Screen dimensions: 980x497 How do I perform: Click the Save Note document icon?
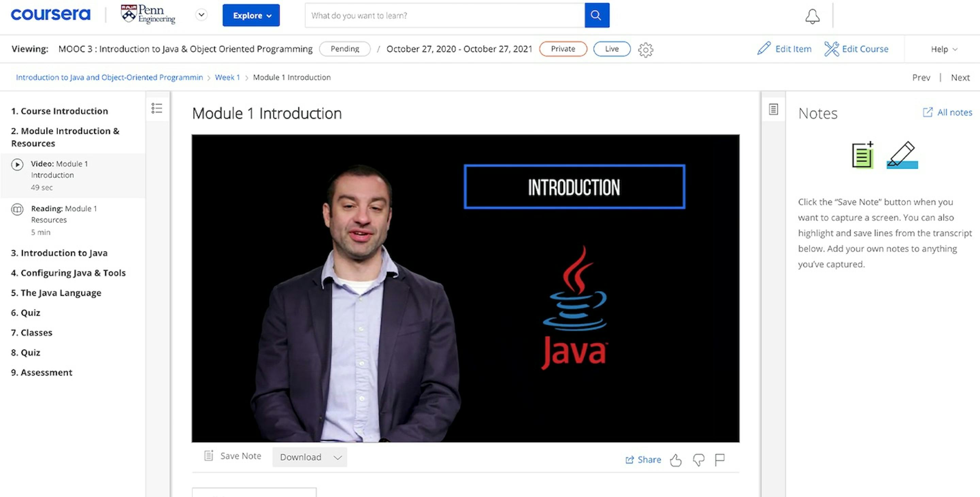[209, 455]
